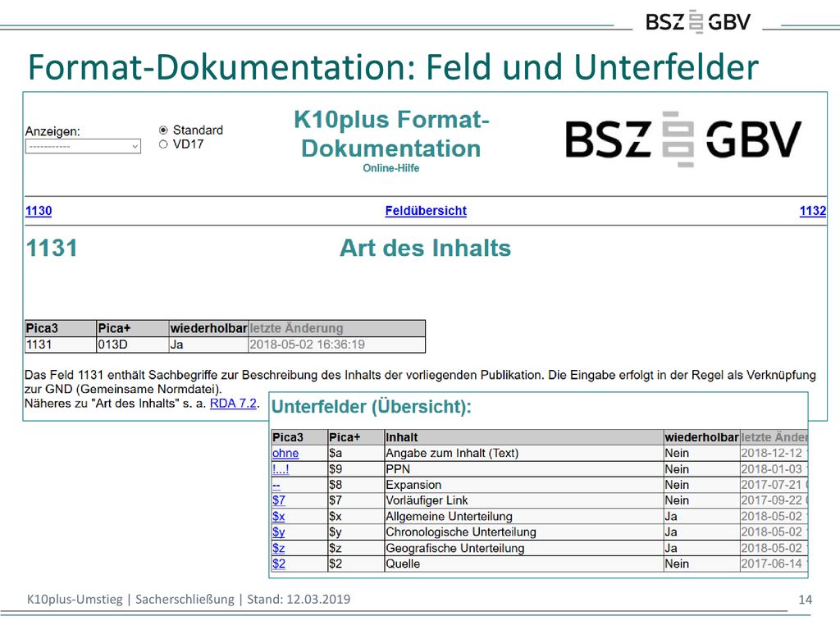Screen dimensions: 840x630
Task: Open the Anzeigen dropdown
Action: click(x=83, y=146)
